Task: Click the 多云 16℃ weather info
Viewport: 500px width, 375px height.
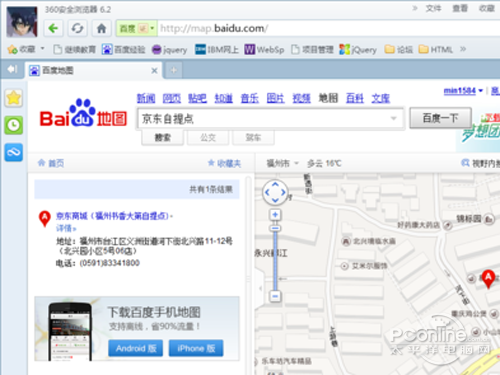Action: tap(324, 163)
